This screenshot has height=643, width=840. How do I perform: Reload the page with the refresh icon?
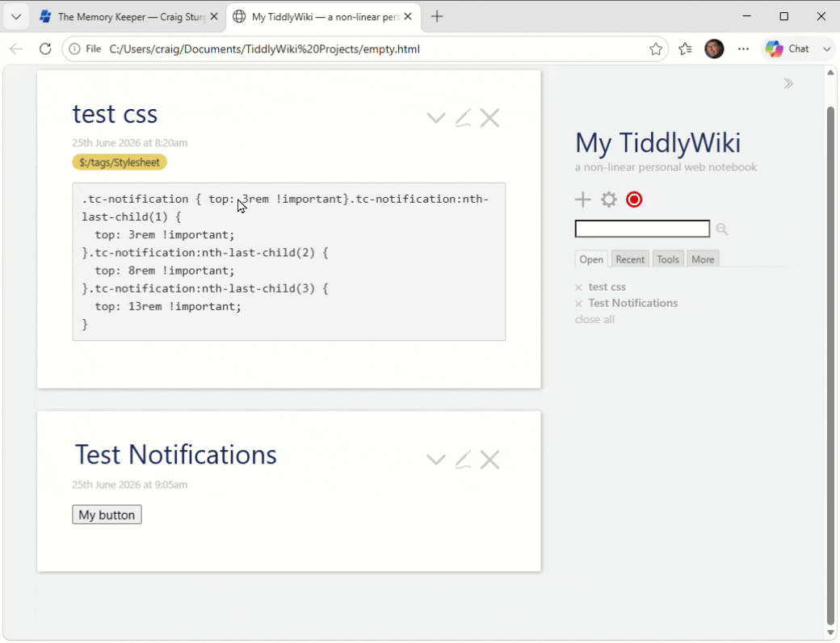[x=45, y=49]
